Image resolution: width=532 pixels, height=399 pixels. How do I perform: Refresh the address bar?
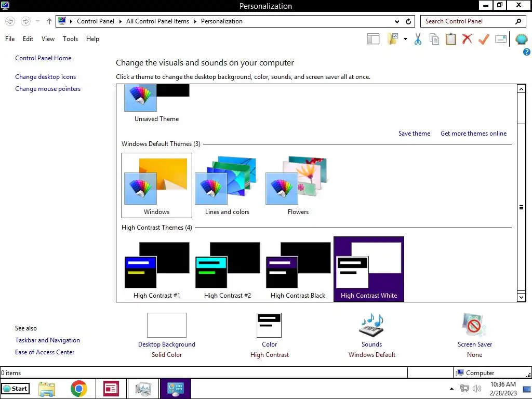tap(408, 21)
